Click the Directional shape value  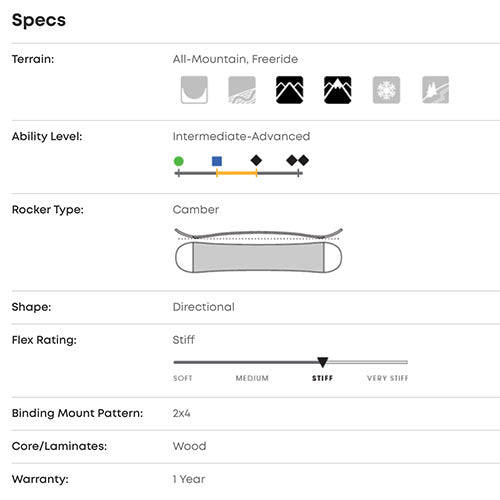tap(204, 307)
